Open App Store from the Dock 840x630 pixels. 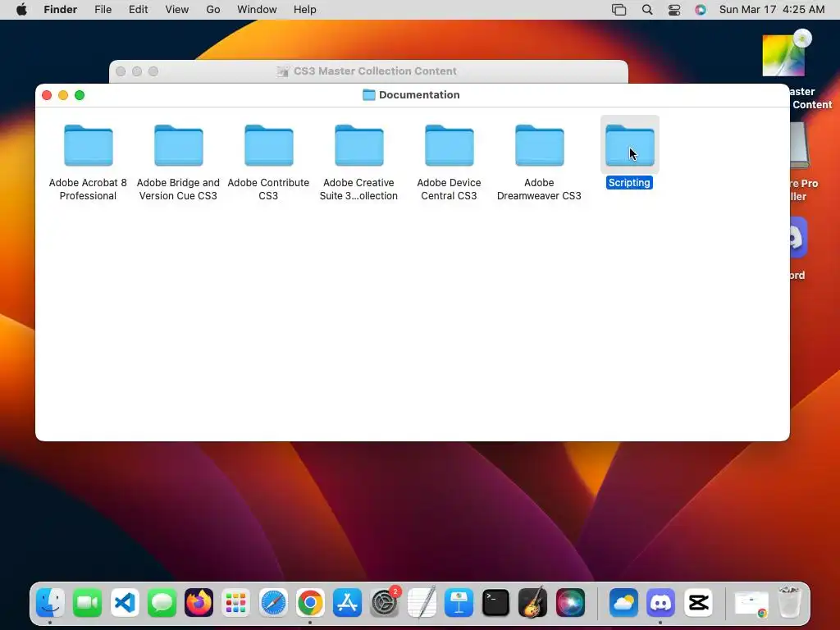(x=347, y=603)
